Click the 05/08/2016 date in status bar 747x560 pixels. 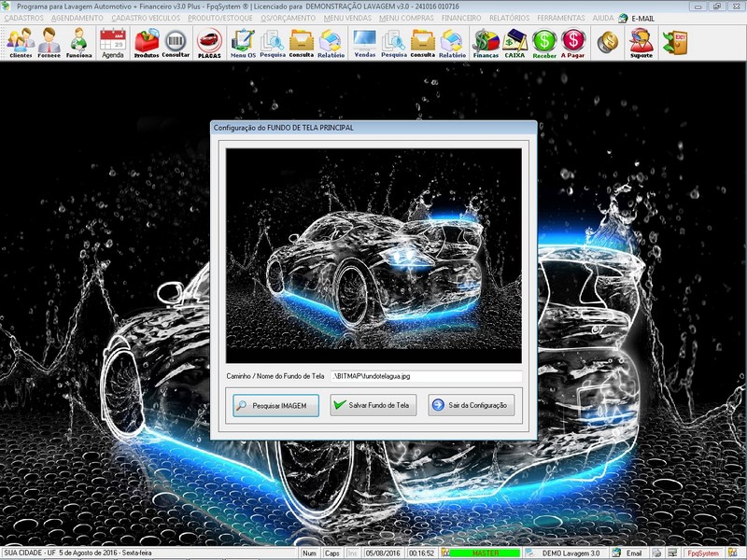coord(383,553)
